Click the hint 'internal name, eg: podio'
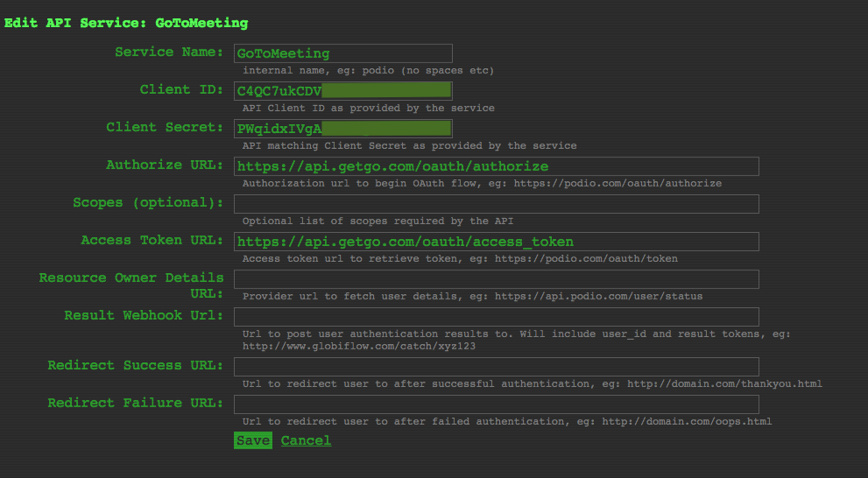 pos(368,71)
